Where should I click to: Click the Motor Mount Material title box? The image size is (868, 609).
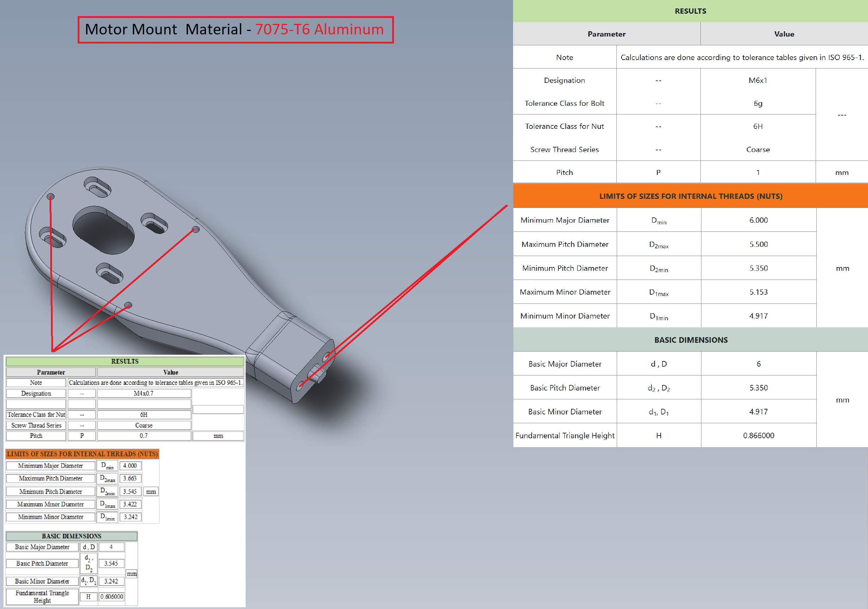click(235, 30)
